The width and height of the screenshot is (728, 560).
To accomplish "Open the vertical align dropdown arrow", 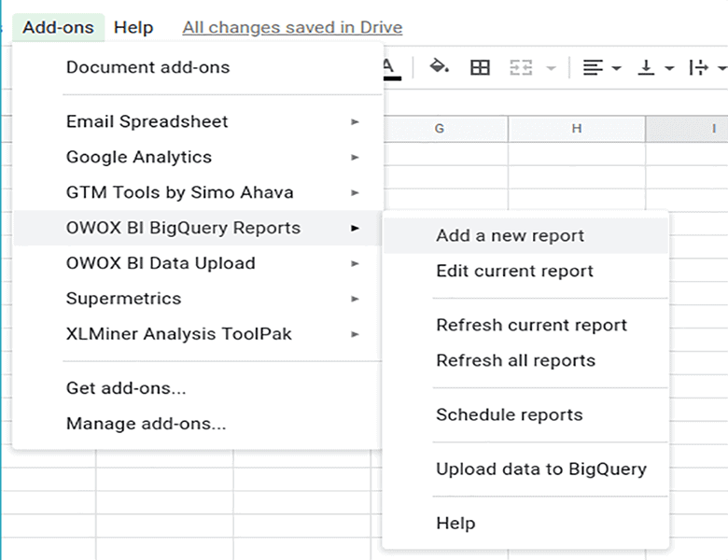I will [669, 68].
